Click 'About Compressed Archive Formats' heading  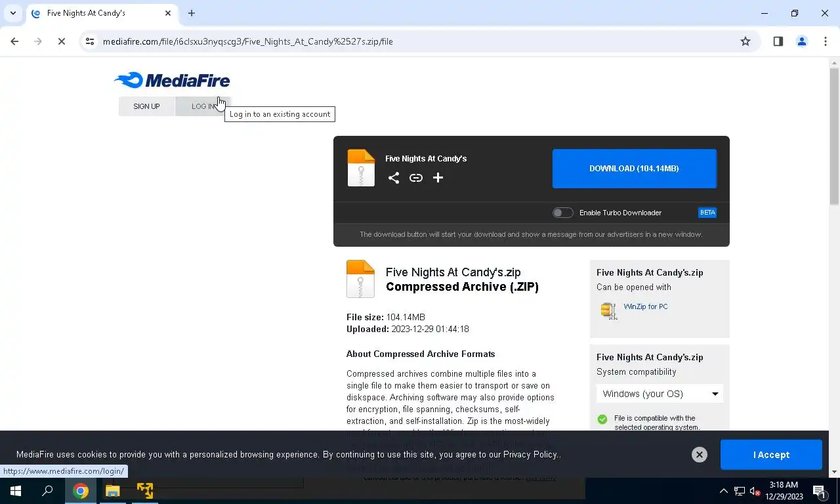click(x=421, y=354)
